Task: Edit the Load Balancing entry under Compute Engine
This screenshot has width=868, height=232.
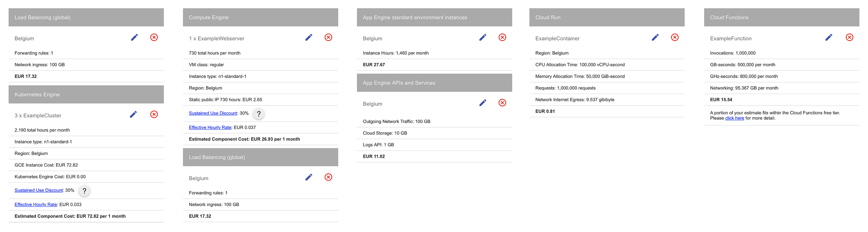Action: [x=309, y=177]
